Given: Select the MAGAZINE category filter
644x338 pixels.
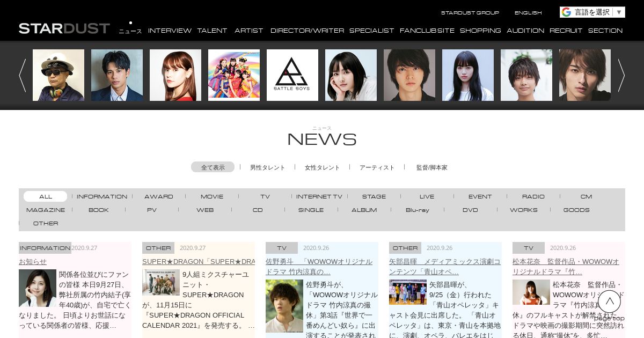Looking at the screenshot, I should pos(46,210).
